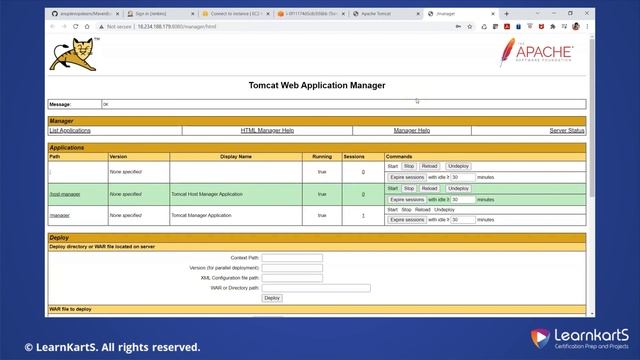The width and height of the screenshot is (640, 360).
Task: Open root application sessions count link
Action: [x=363, y=172]
